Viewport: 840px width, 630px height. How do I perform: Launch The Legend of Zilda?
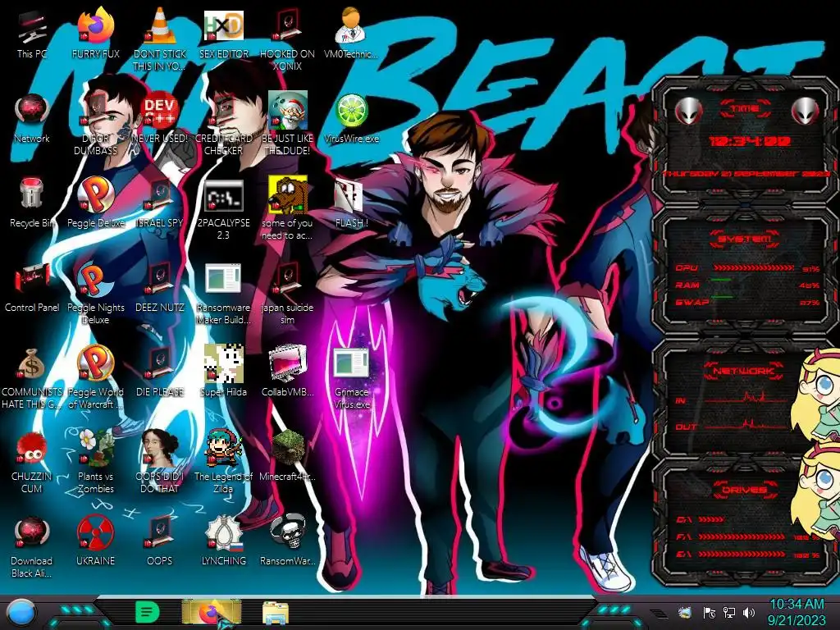(x=223, y=462)
